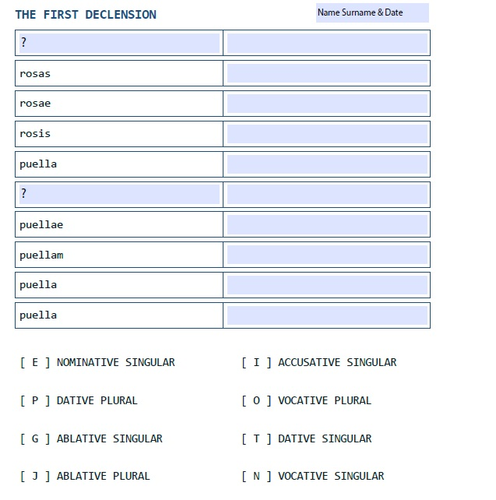The height and width of the screenshot is (500, 496).
Task: Click the answer field beside the first puella
Action: click(327, 164)
